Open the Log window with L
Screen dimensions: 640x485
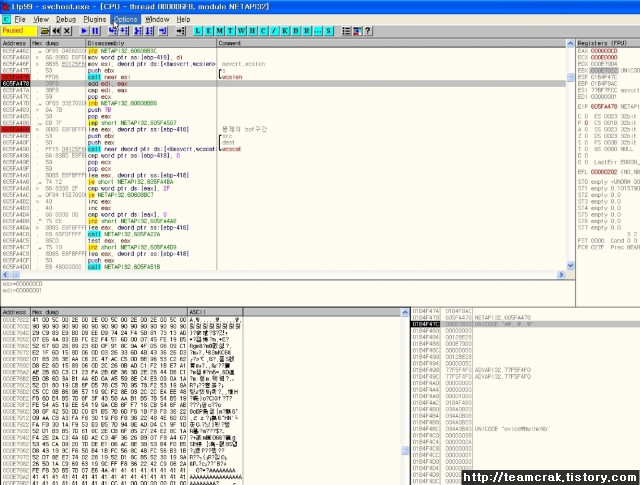tap(198, 31)
